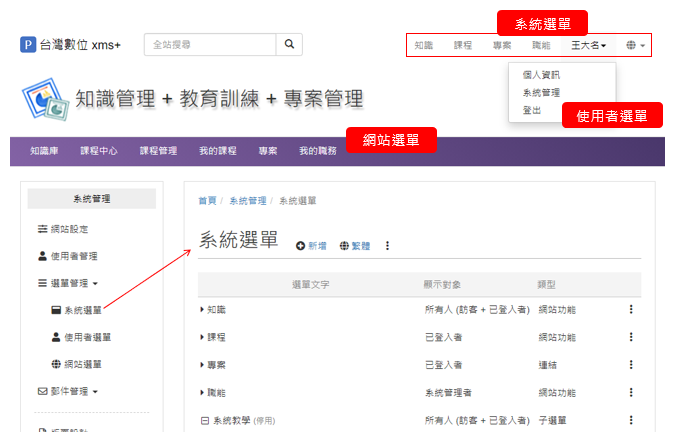Screen dimensions: 678x432
Task: Click the plus icon to add new menu
Action: (x=301, y=246)
